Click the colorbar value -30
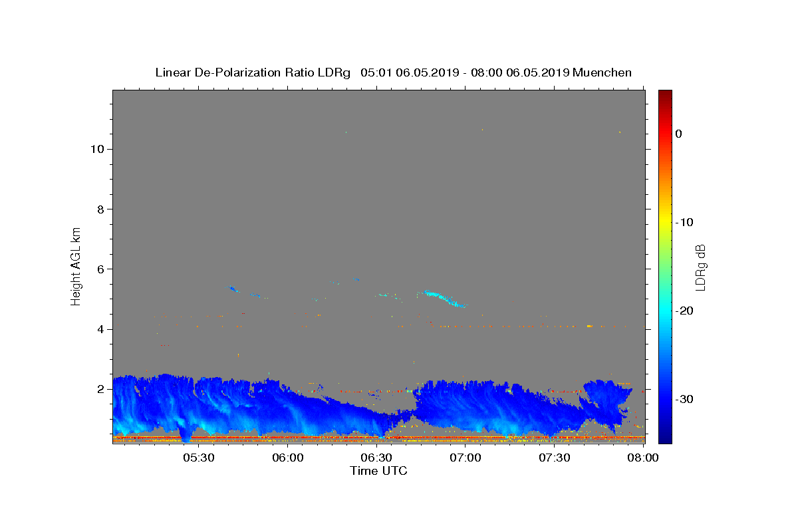Image resolution: width=798 pixels, height=532 pixels. [x=684, y=399]
